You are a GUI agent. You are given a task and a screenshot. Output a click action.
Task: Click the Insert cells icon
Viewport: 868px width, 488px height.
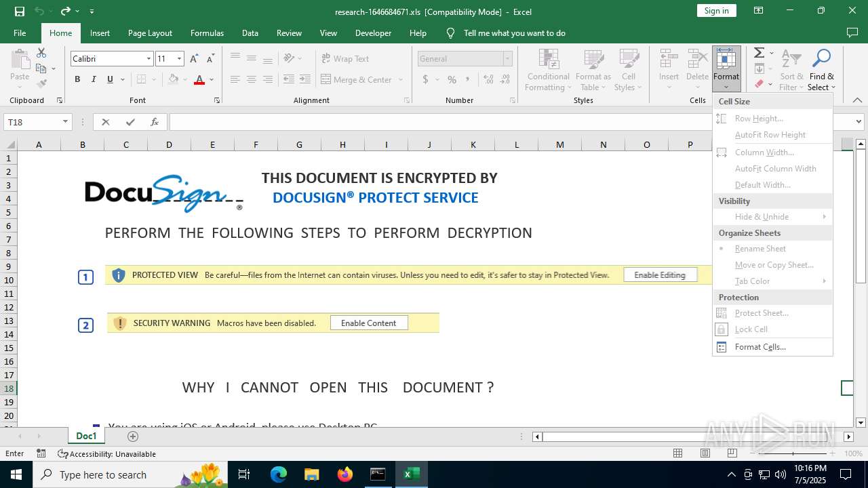(669, 59)
